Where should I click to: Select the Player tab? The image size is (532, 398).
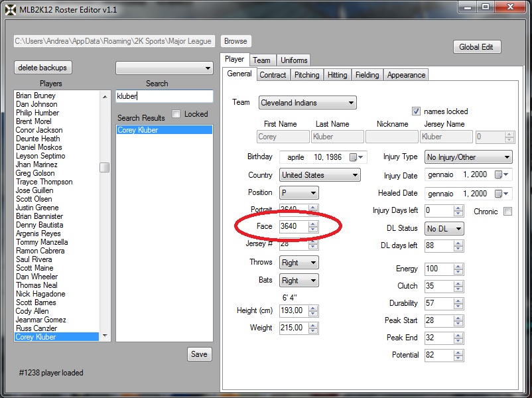[x=234, y=60]
